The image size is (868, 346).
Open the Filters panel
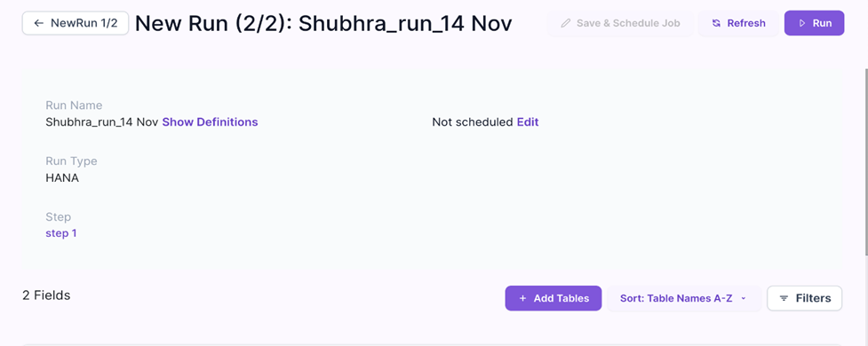coord(804,298)
